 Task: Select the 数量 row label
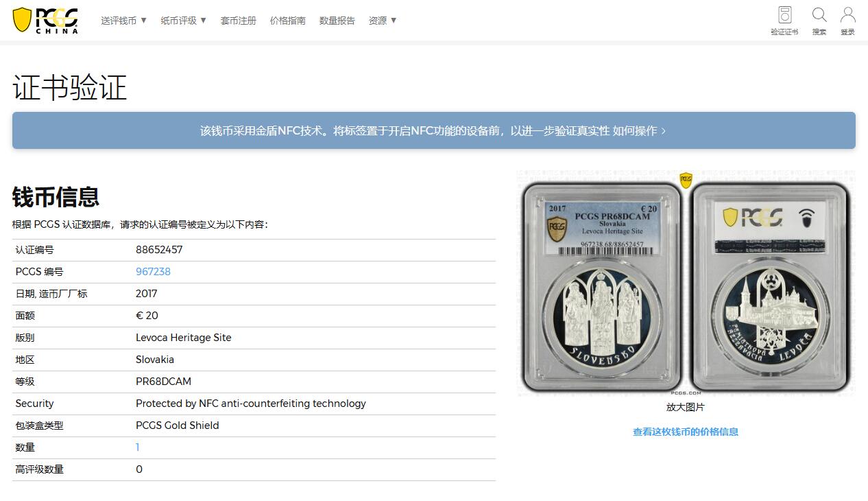(25, 447)
